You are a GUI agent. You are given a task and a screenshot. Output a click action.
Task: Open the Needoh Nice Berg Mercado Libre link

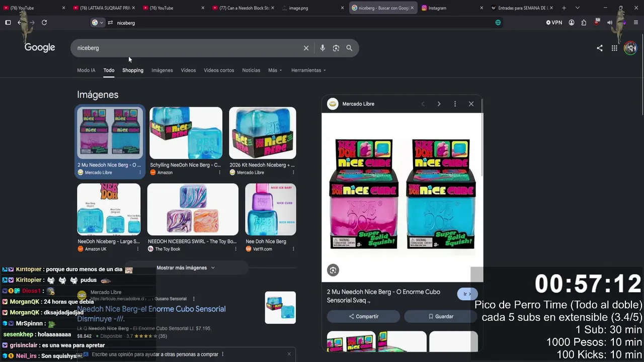click(151, 314)
